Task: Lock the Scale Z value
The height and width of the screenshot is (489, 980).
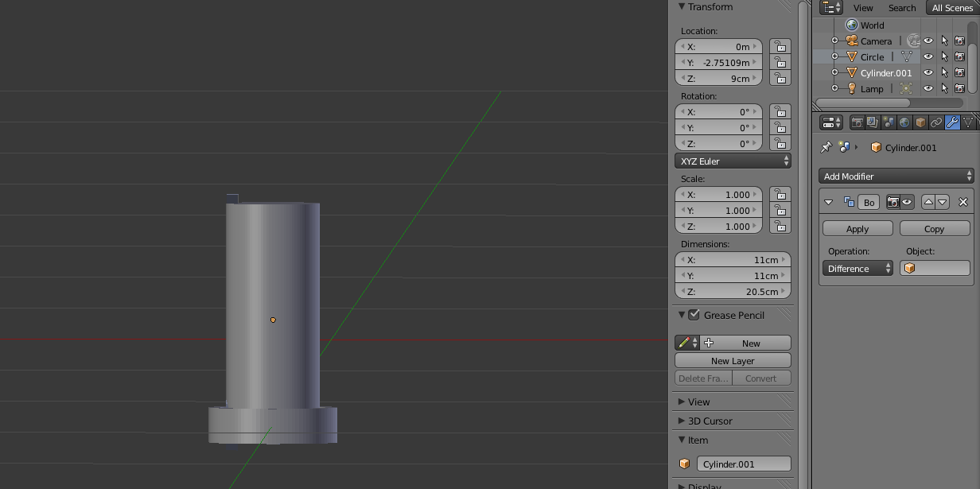Action: pyautogui.click(x=780, y=227)
